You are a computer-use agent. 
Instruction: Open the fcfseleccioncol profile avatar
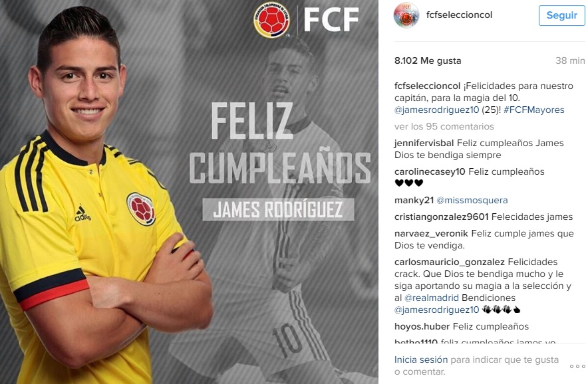[x=406, y=15]
